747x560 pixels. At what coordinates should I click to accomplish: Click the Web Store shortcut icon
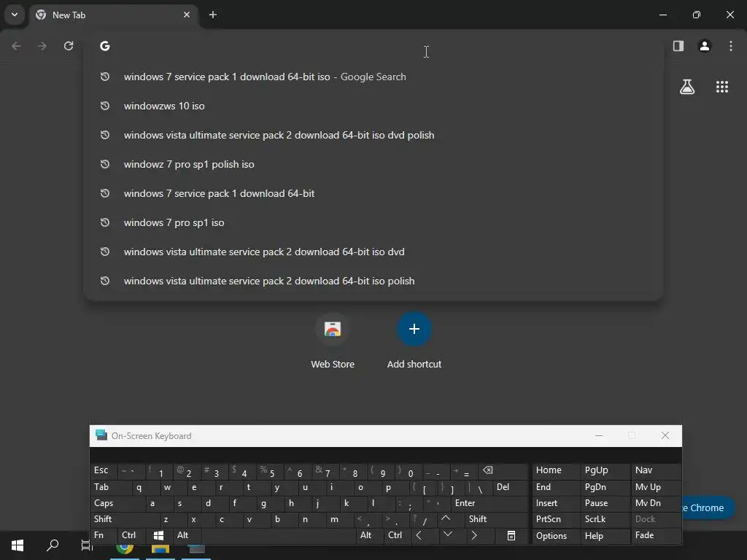coord(333,329)
